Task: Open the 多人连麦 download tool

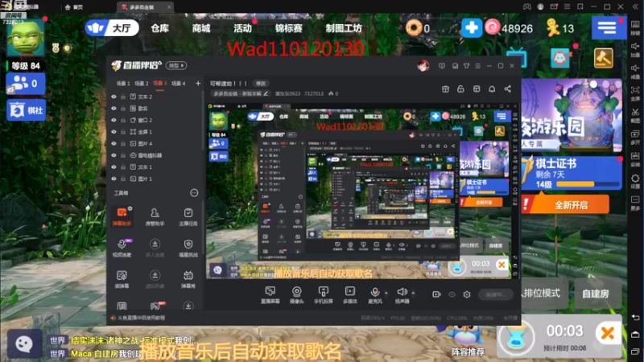Action: pos(155,248)
